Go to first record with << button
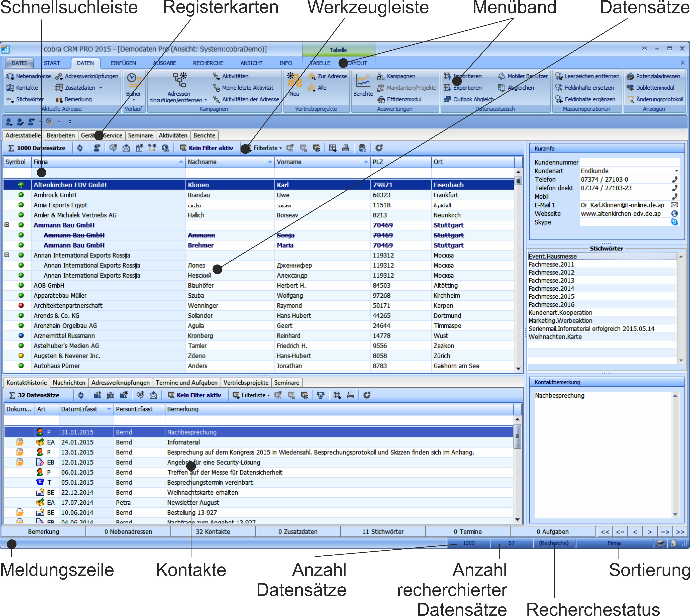 pos(605,532)
